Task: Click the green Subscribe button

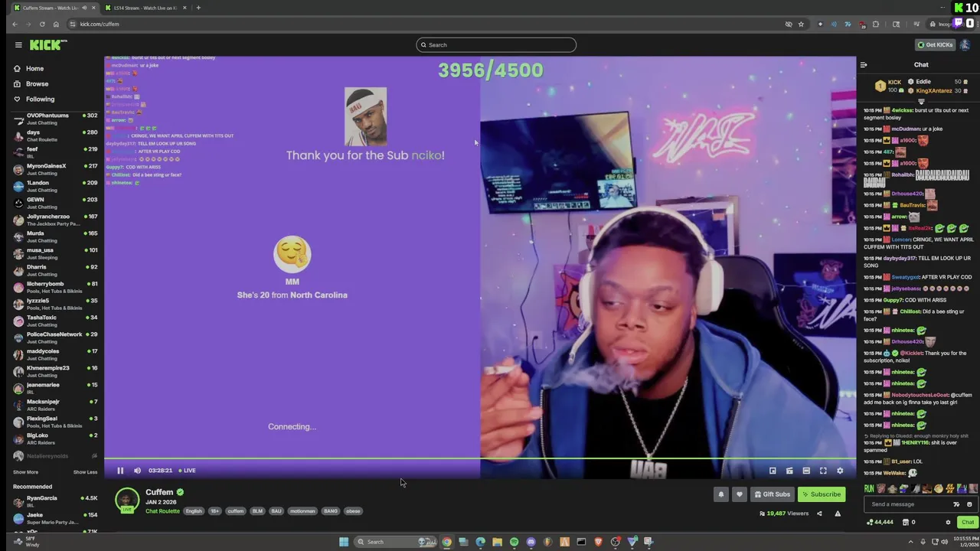Action: (x=822, y=494)
